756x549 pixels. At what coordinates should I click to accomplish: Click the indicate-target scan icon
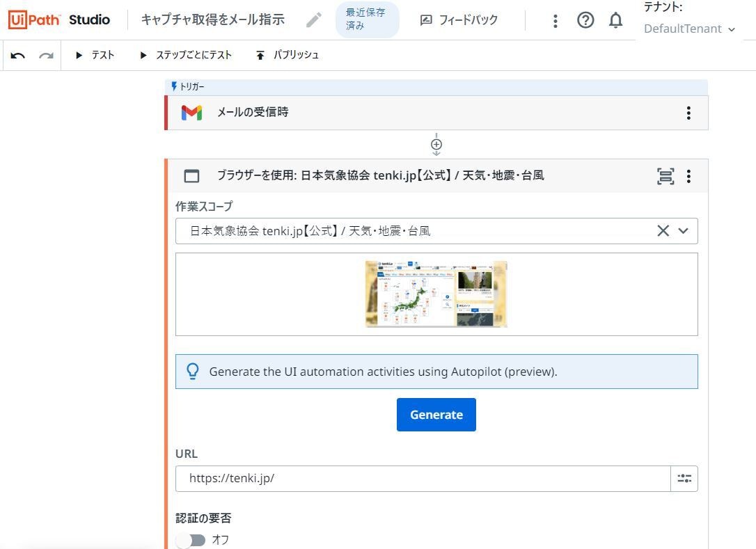pos(666,177)
